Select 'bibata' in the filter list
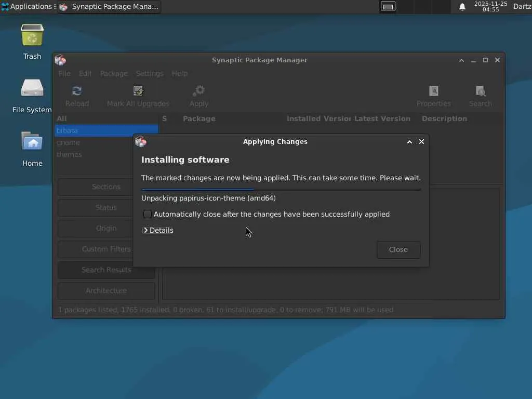Viewport: 532px width, 399px height. [x=107, y=130]
